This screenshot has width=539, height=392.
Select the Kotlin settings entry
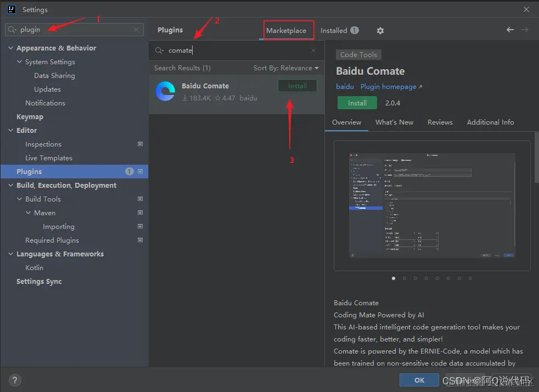[35, 267]
